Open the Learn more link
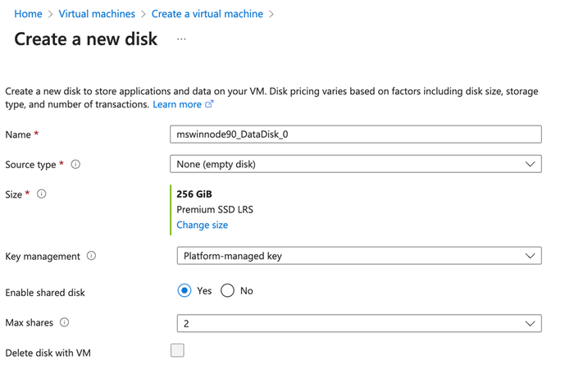The image size is (583, 392). tap(177, 104)
